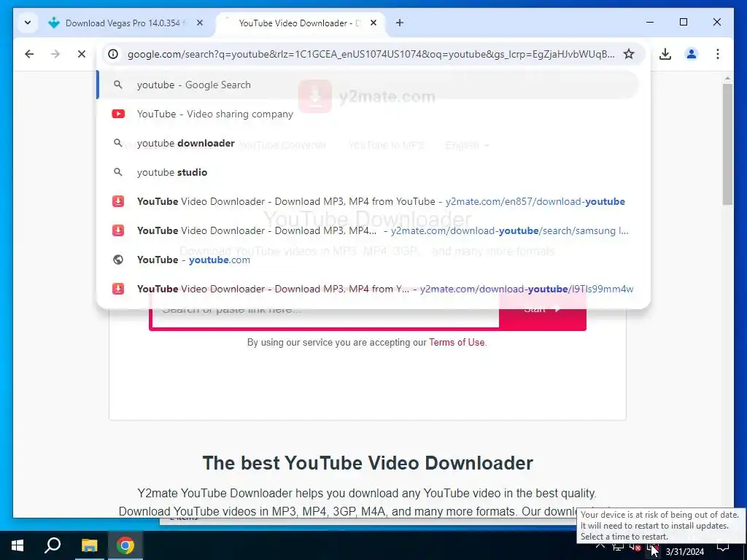747x560 pixels.
Task: Click the network icon in system tray
Action: click(x=618, y=547)
